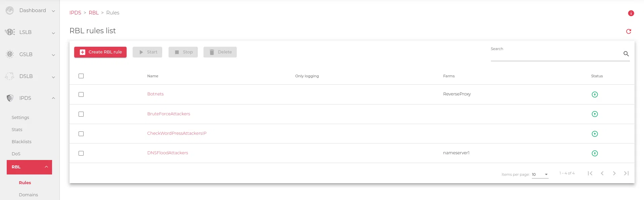Viewport: 644px width, 200px height.
Task: Click the red info icon
Action: click(631, 13)
